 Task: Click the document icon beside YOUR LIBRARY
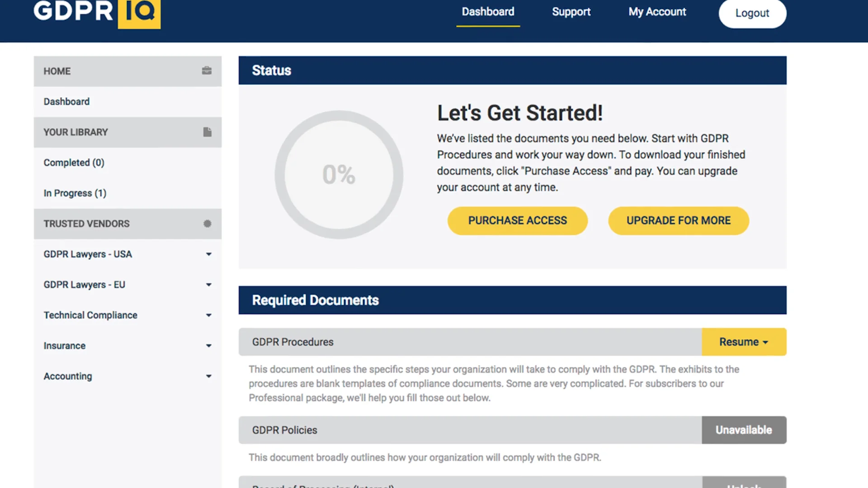pos(207,132)
